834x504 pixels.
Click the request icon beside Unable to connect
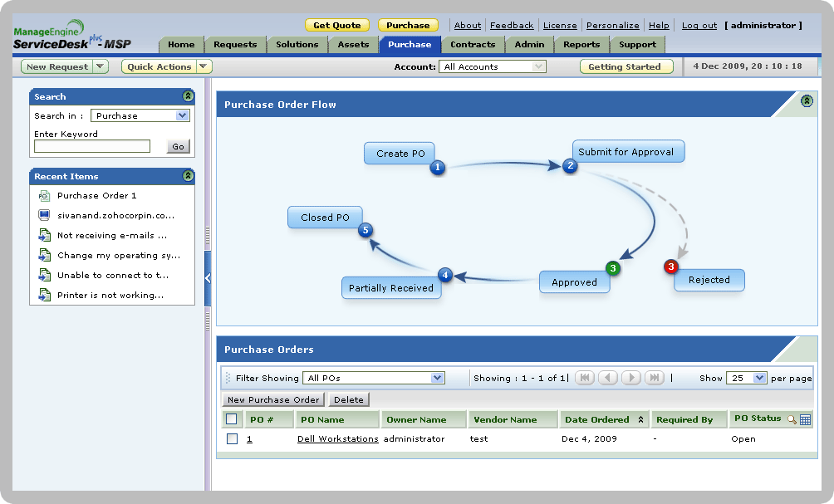pyautogui.click(x=44, y=275)
